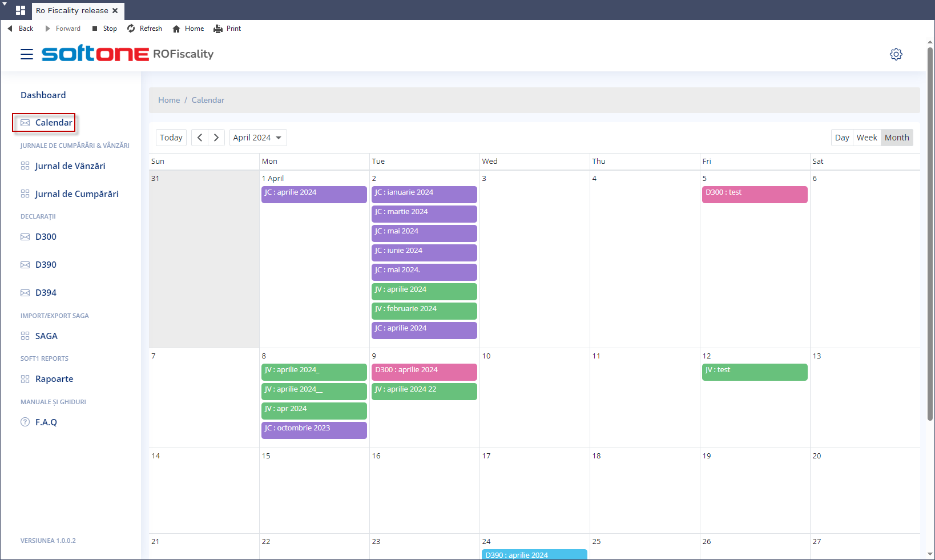Click the Back arrow icon

(10, 29)
